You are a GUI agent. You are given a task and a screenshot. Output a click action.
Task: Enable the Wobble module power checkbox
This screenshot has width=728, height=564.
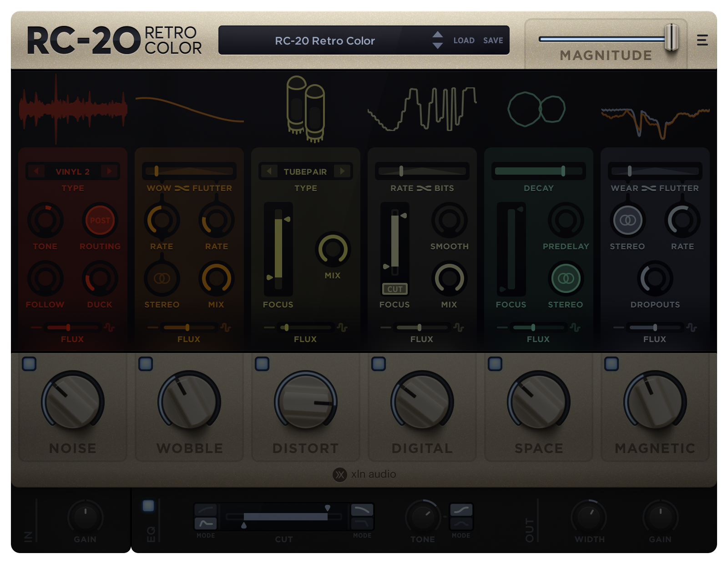click(x=146, y=364)
